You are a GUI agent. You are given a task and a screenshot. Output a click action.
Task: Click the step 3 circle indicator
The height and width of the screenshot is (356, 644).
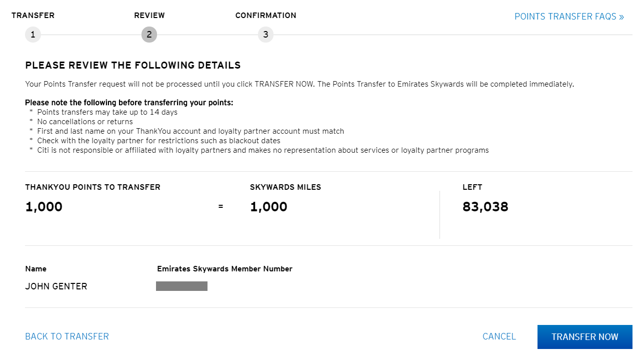click(265, 35)
